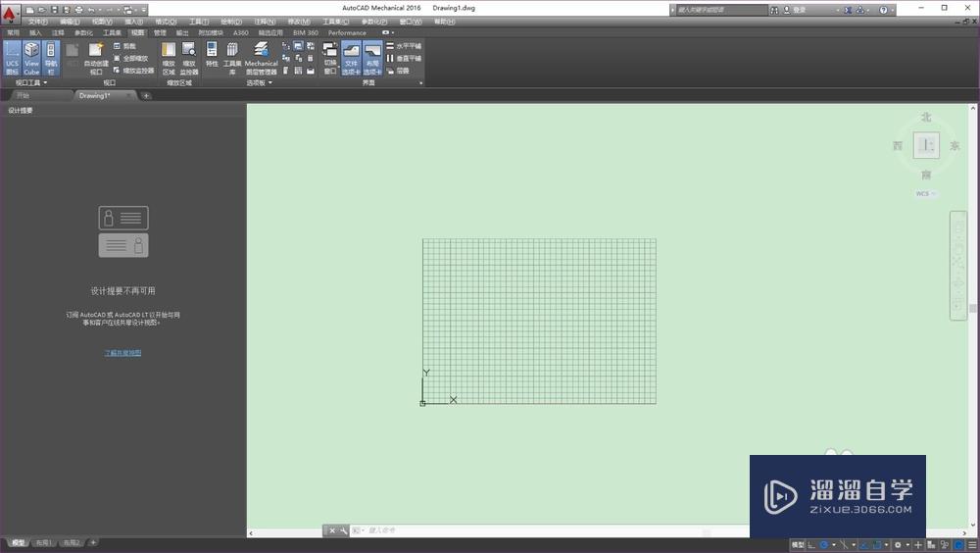
Task: Select tile horizontally option
Action: (403, 46)
